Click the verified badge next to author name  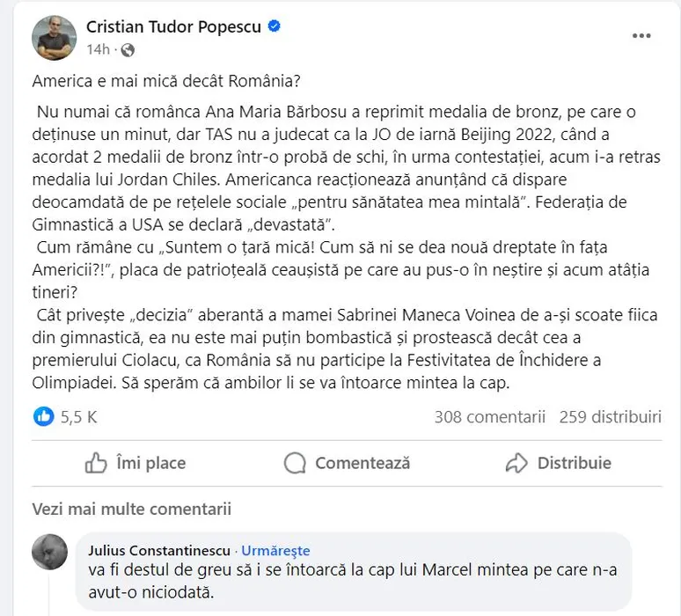tap(275, 26)
